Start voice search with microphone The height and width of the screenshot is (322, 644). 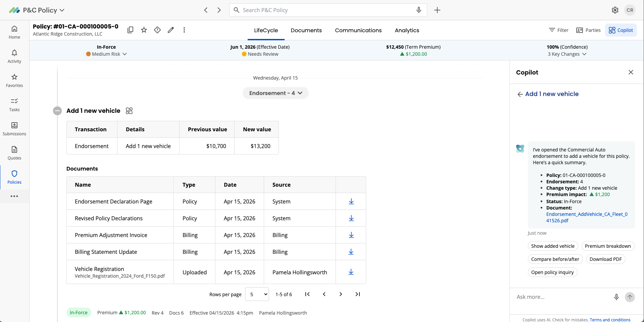coord(419,10)
